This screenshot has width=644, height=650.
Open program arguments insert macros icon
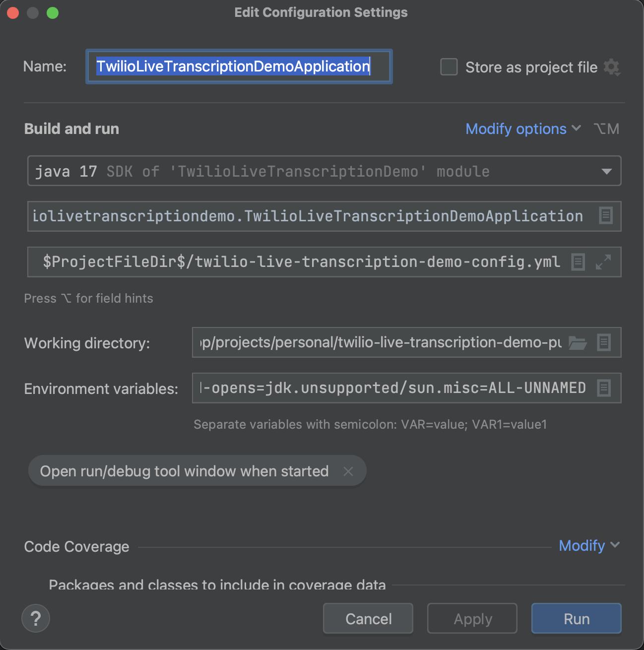pyautogui.click(x=578, y=261)
